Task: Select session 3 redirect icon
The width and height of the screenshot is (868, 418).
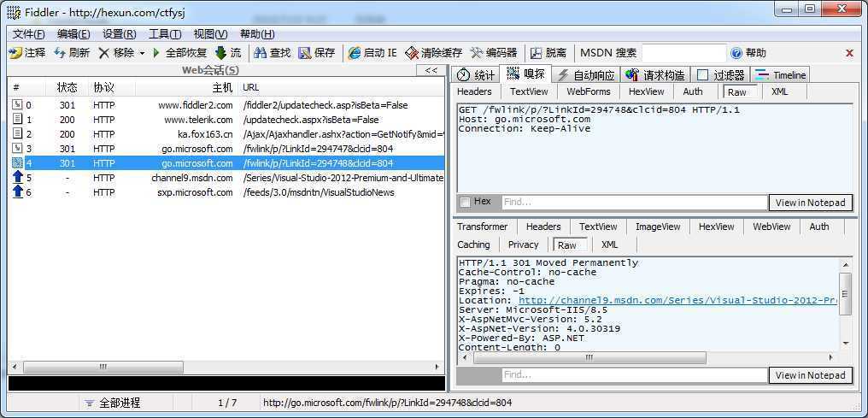Action: pyautogui.click(x=18, y=149)
